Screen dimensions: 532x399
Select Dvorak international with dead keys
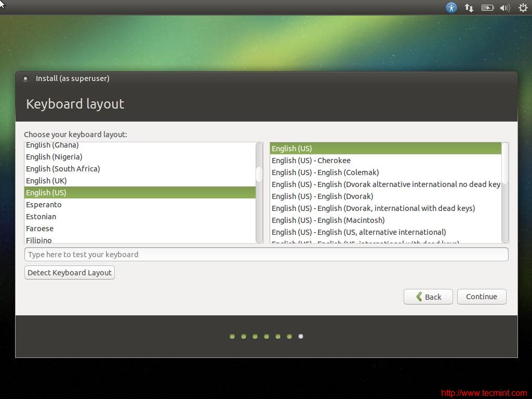tap(386, 208)
